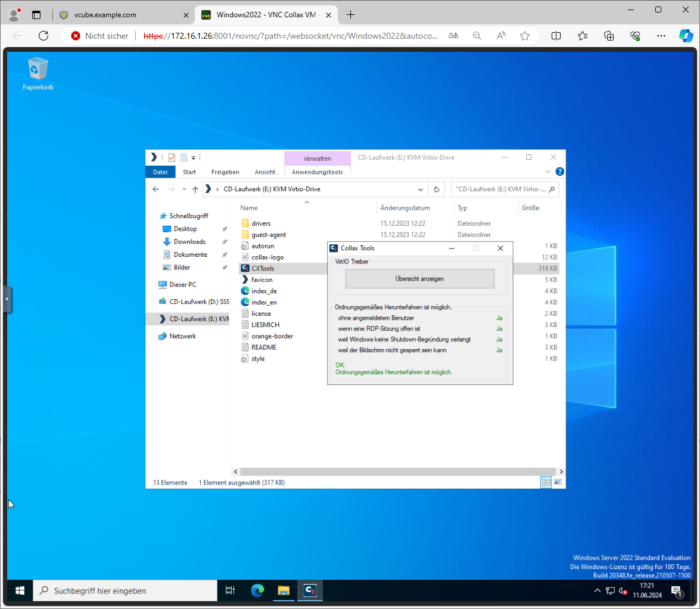Open the Start ribbon tab
Image resolution: width=700 pixels, height=609 pixels.
click(x=189, y=172)
